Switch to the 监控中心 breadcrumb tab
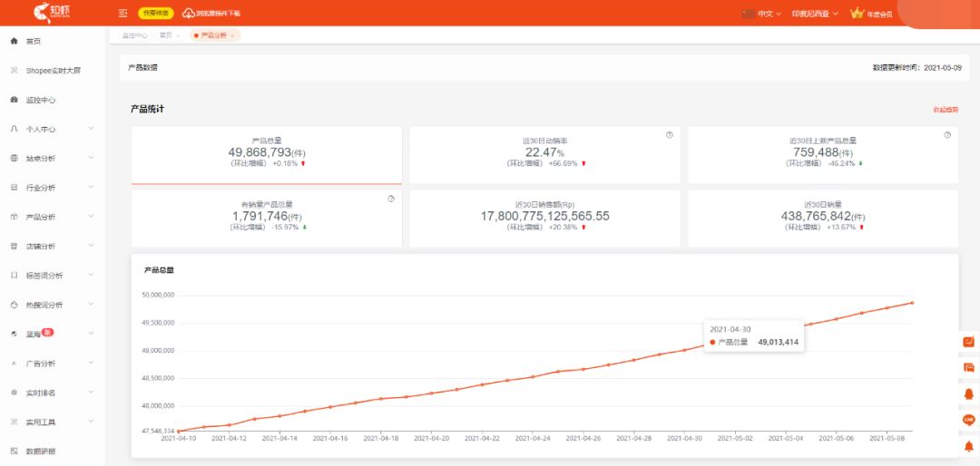Screen dimensions: 980x466 tap(134, 35)
